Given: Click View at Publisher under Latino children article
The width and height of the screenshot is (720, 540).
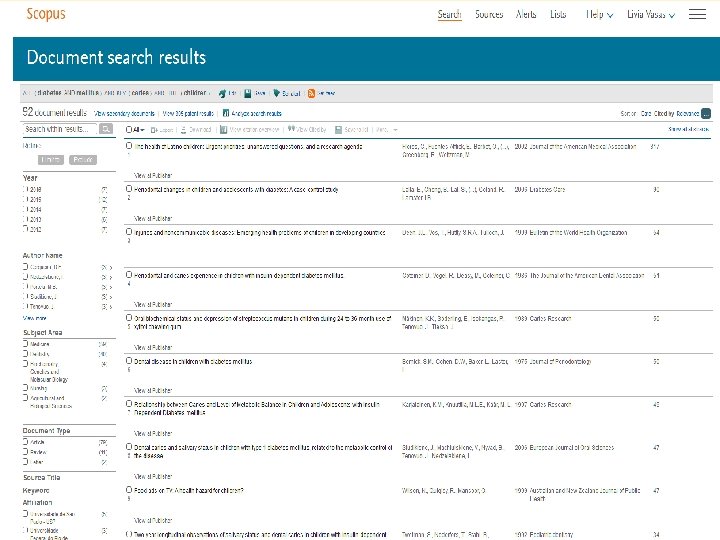Looking at the screenshot, I should coord(153,175).
